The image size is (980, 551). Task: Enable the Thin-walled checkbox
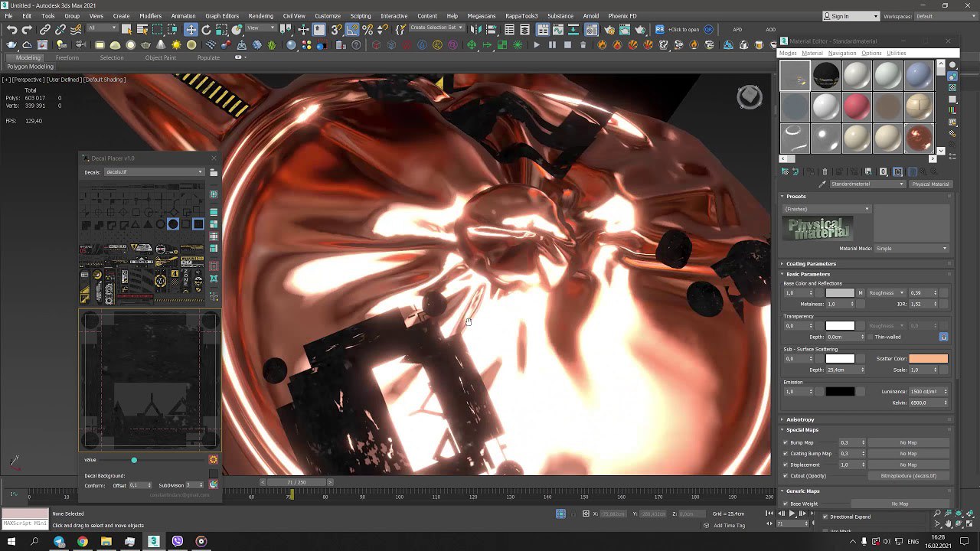coord(870,337)
